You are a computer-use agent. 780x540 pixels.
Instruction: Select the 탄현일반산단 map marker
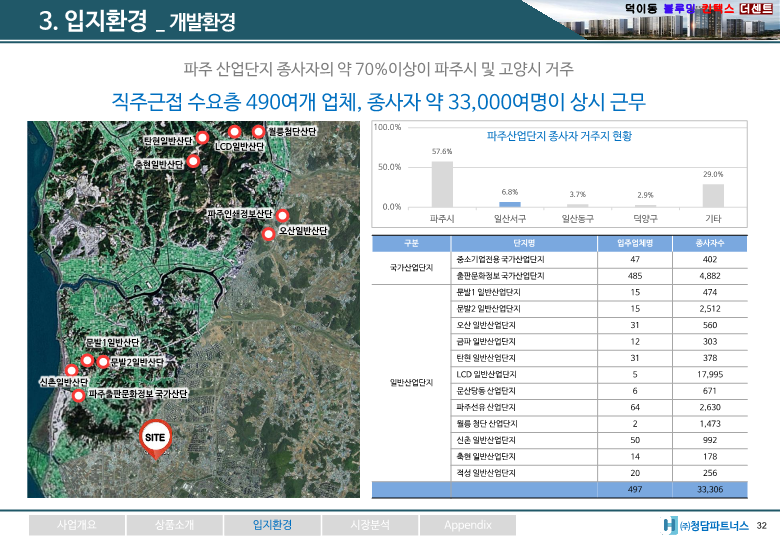(x=202, y=137)
